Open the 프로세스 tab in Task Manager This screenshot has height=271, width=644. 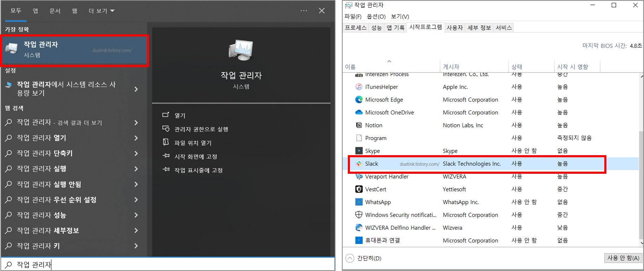point(356,28)
